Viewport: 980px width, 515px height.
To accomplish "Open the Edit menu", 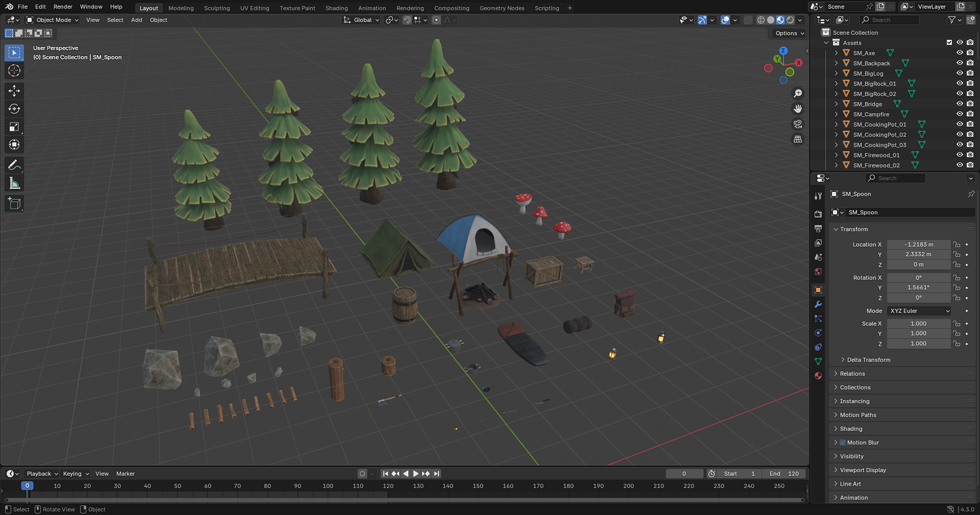I will tap(41, 7).
